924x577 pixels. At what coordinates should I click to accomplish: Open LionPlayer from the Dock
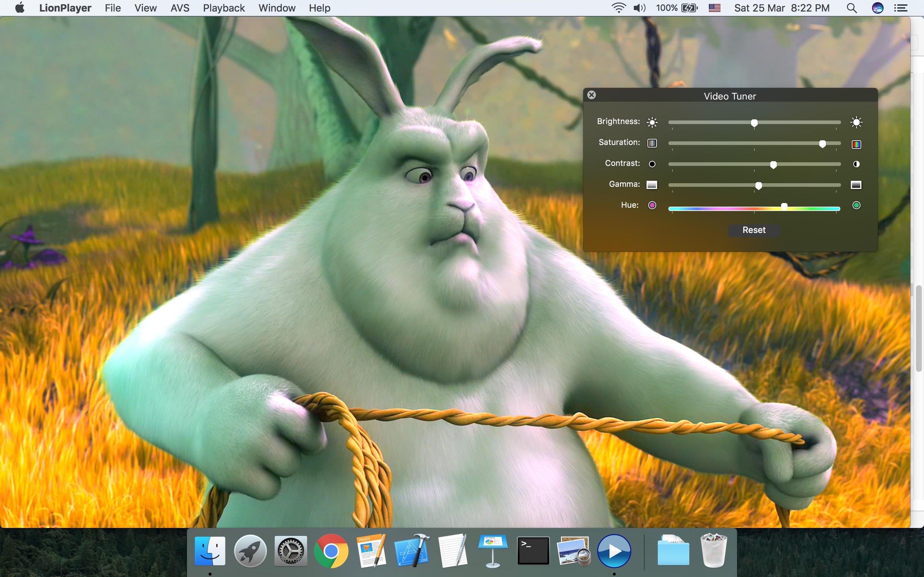(614, 550)
